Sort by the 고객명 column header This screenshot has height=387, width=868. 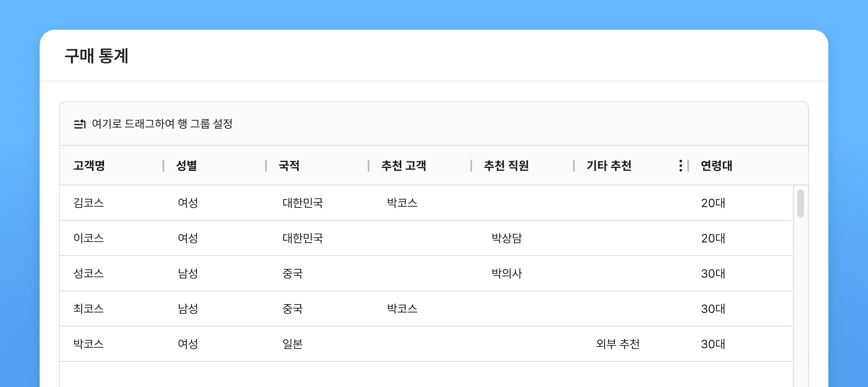(x=89, y=166)
